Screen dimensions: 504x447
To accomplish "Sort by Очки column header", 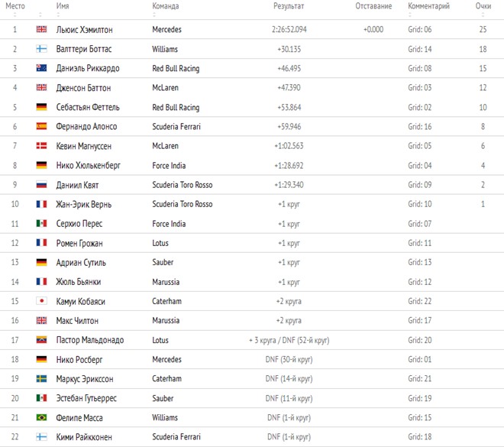I will click(x=483, y=6).
